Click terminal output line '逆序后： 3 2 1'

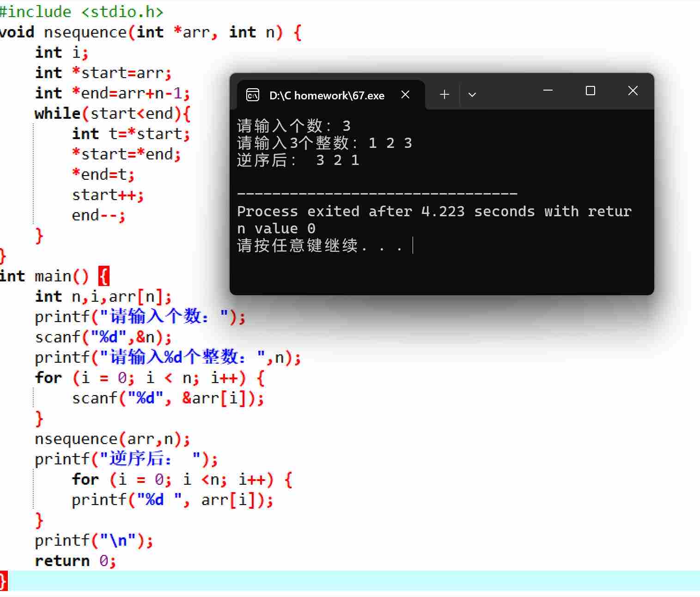pos(298,160)
